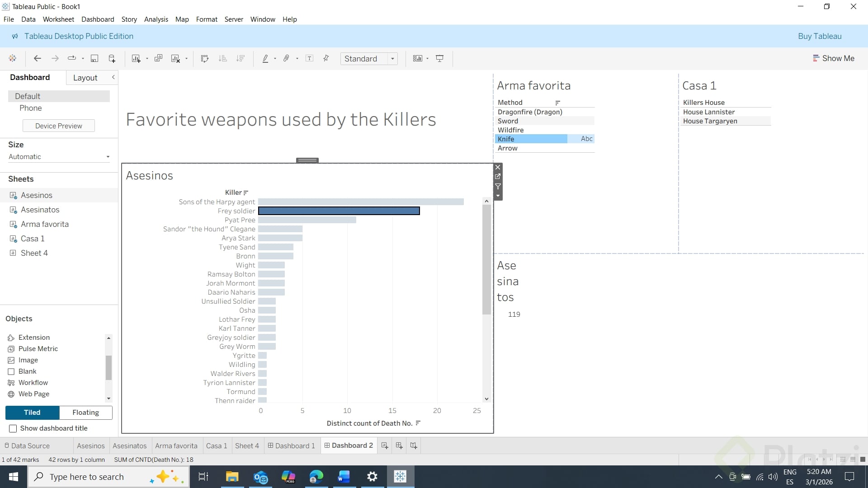Switch to the Dashboard 1 tab
This screenshot has width=868, height=488.
coord(291,446)
